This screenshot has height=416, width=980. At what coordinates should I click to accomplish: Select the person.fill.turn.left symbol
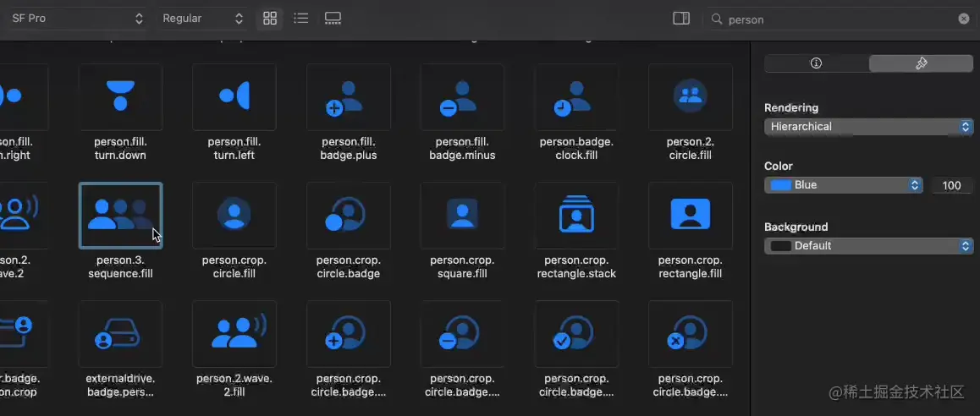pos(234,97)
